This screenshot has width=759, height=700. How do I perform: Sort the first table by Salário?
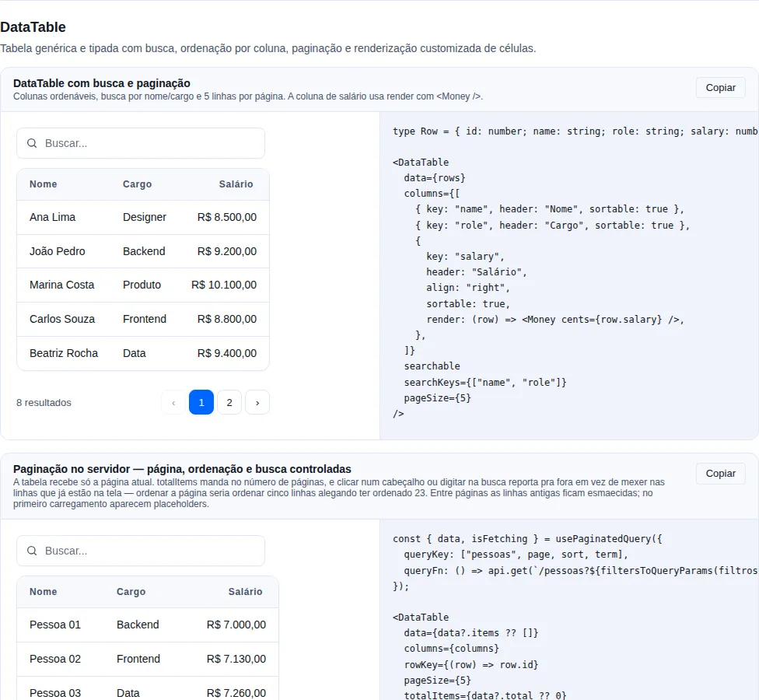click(236, 184)
